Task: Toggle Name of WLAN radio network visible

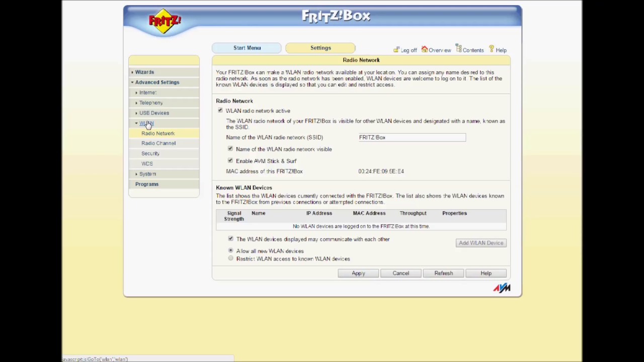Action: click(230, 149)
